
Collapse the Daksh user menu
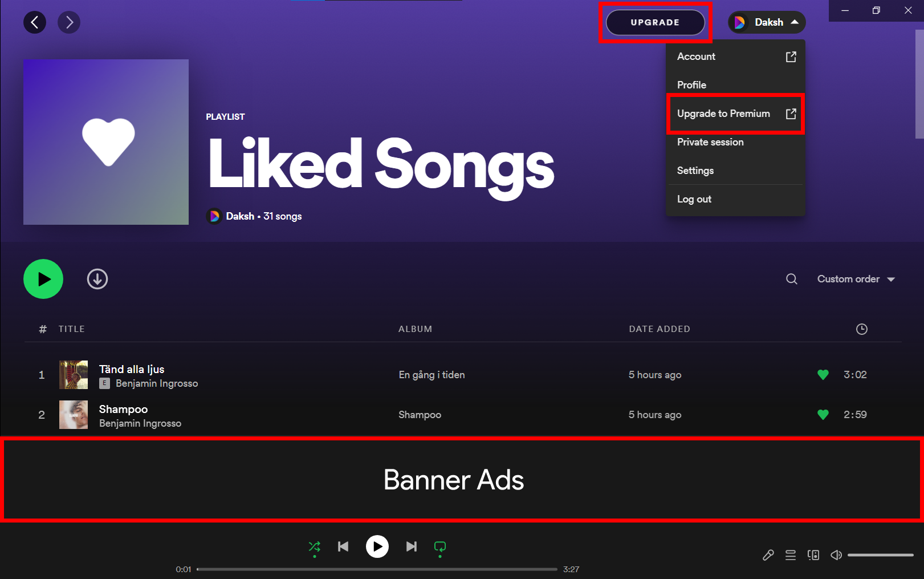[x=767, y=22]
